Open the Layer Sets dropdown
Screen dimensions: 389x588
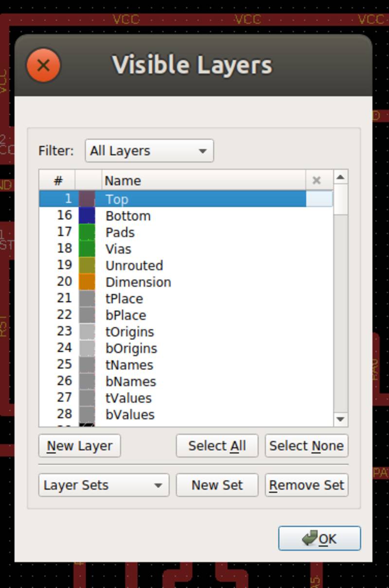click(x=103, y=485)
